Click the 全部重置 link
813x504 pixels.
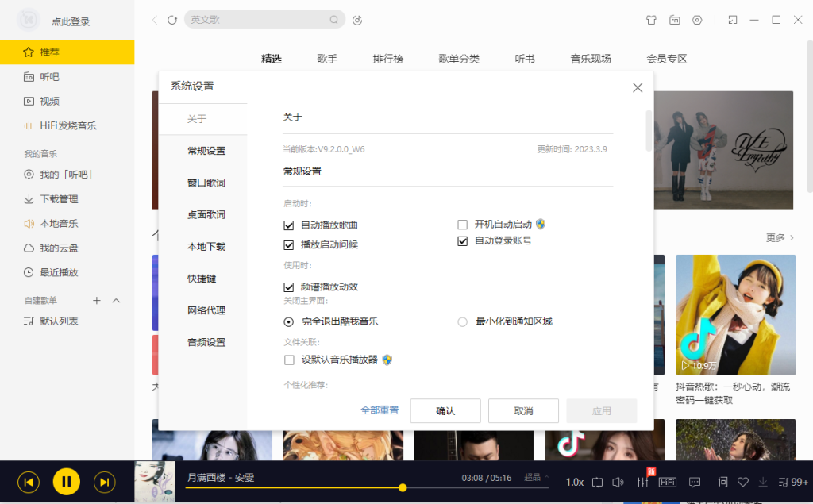click(x=380, y=410)
